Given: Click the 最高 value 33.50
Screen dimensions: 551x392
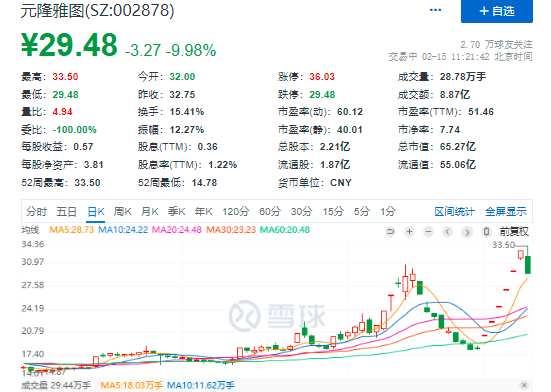Looking at the screenshot, I should [65, 77].
